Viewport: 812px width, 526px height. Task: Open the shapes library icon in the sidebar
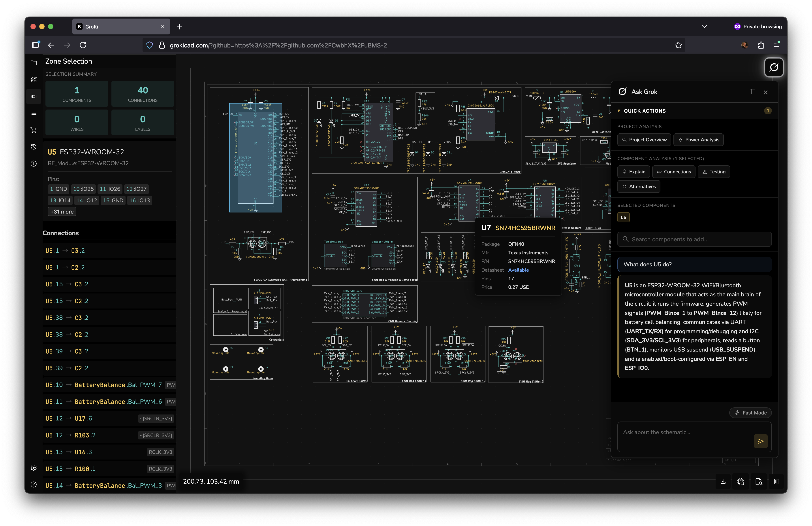click(34, 79)
